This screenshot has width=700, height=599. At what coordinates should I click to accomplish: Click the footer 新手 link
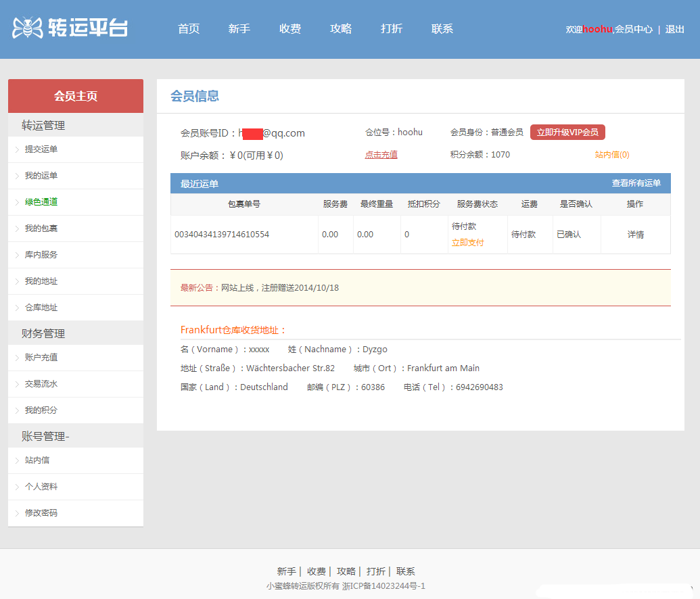(x=286, y=571)
